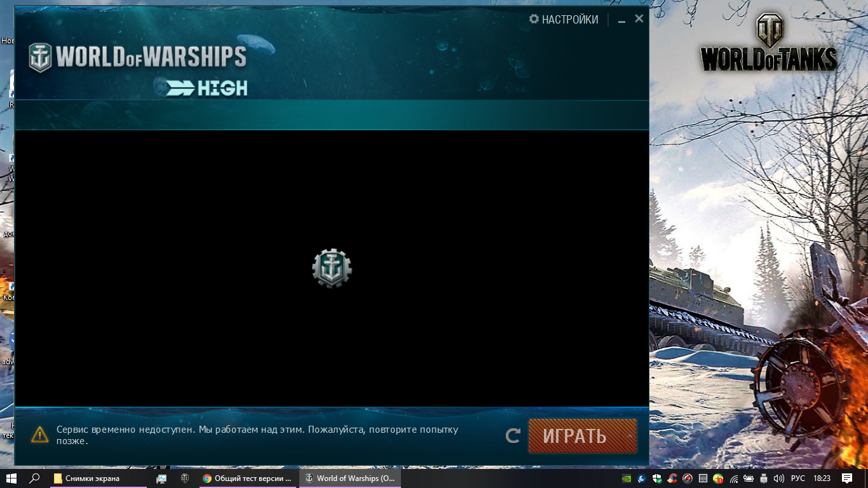Close the World of Warships launcher

click(639, 19)
